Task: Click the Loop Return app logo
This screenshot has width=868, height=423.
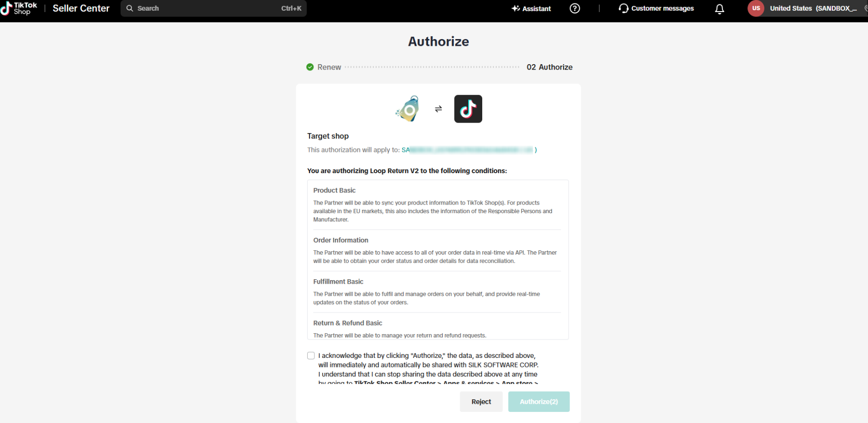Action: [x=408, y=109]
